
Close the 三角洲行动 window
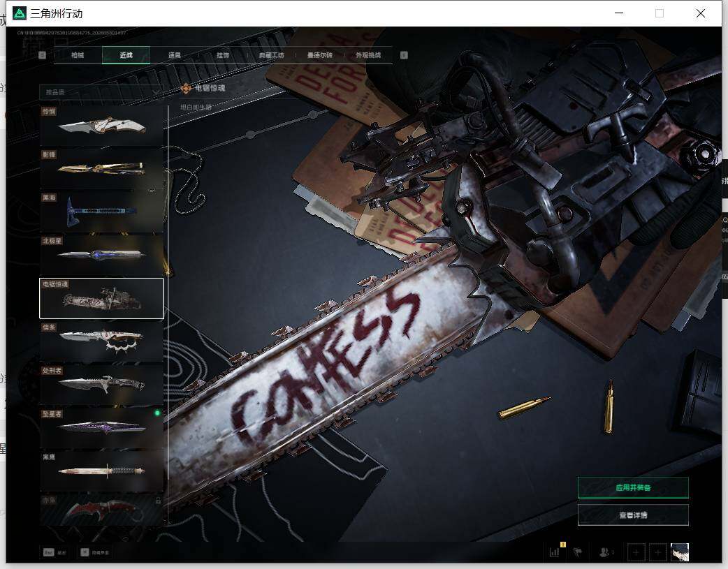[701, 13]
